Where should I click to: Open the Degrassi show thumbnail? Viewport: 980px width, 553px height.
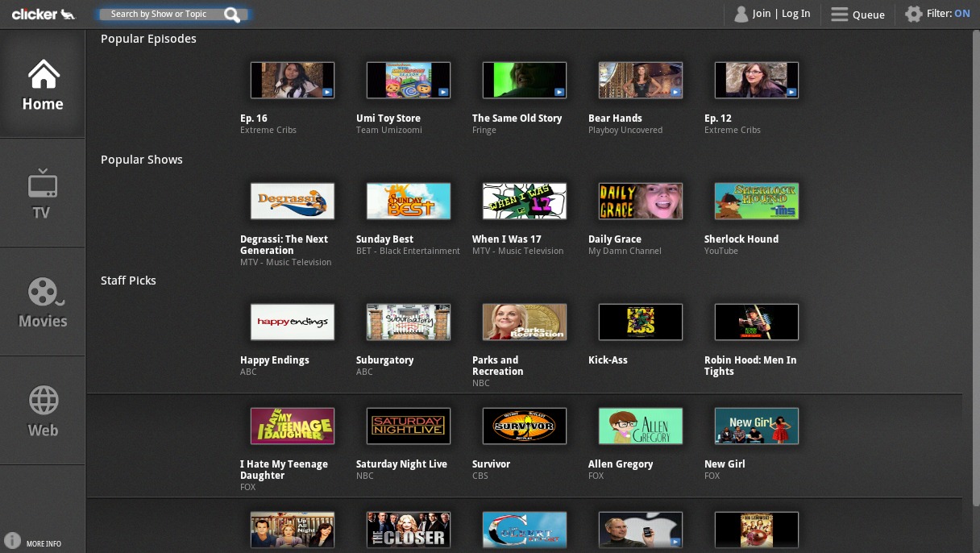(293, 202)
